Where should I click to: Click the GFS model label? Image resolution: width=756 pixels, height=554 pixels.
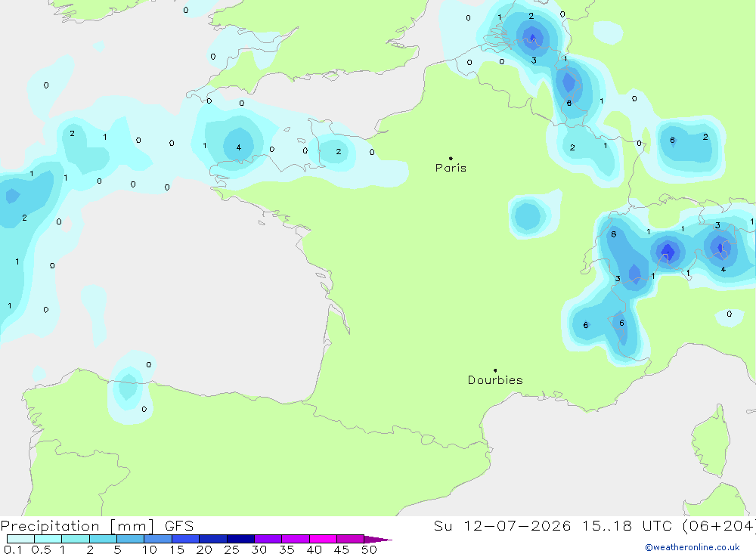coord(179,525)
